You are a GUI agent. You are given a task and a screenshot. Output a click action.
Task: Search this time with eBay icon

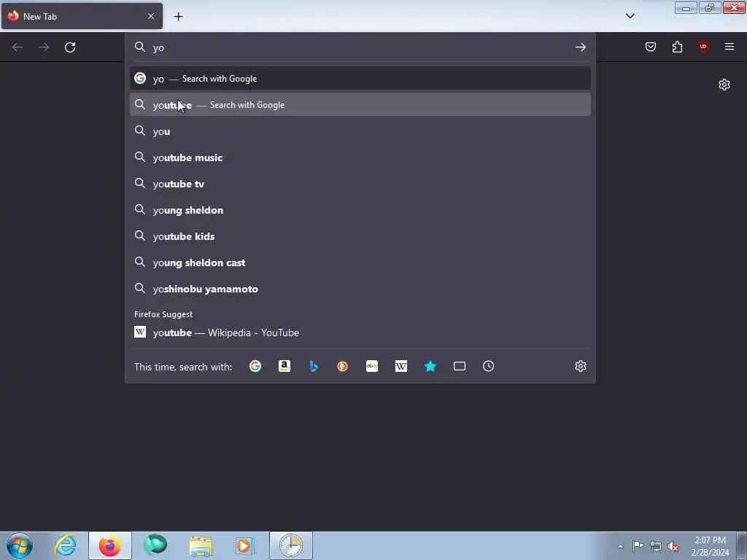(x=372, y=366)
